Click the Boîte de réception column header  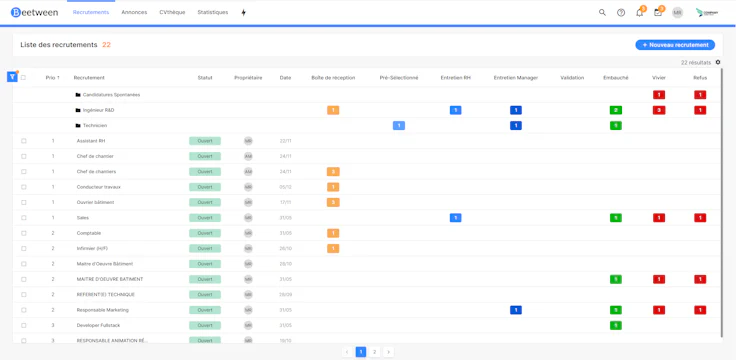point(333,78)
